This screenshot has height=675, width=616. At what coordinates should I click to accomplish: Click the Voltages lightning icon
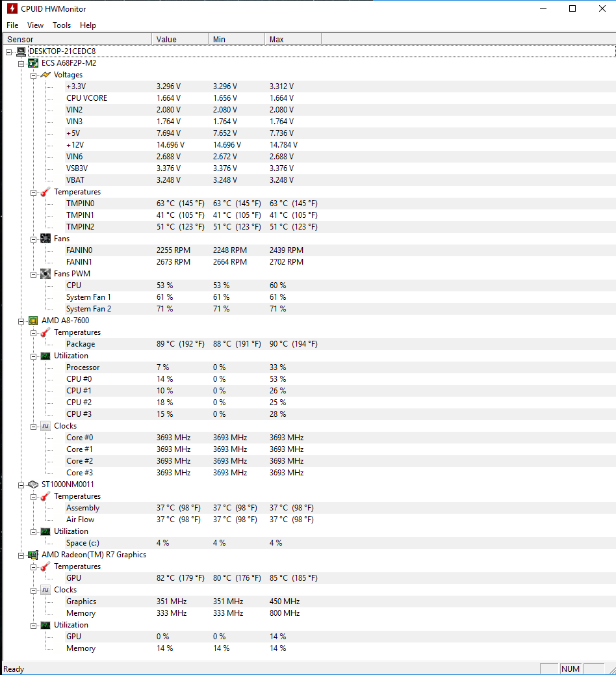45,75
